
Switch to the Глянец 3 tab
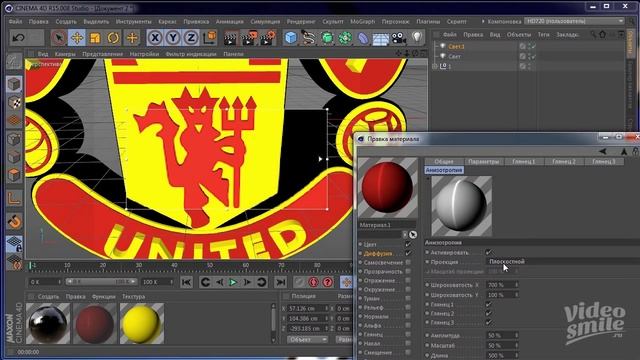pos(604,162)
